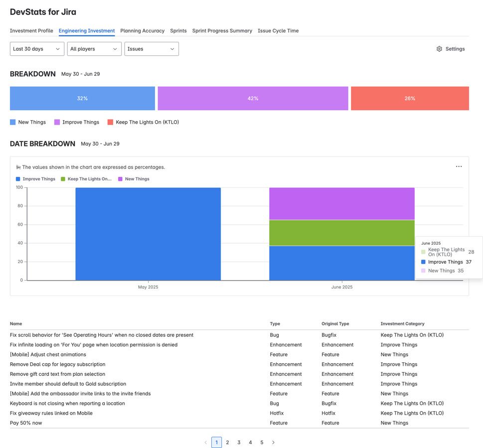The image size is (483, 448).
Task: Open the Issues dropdown
Action: pyautogui.click(x=152, y=49)
